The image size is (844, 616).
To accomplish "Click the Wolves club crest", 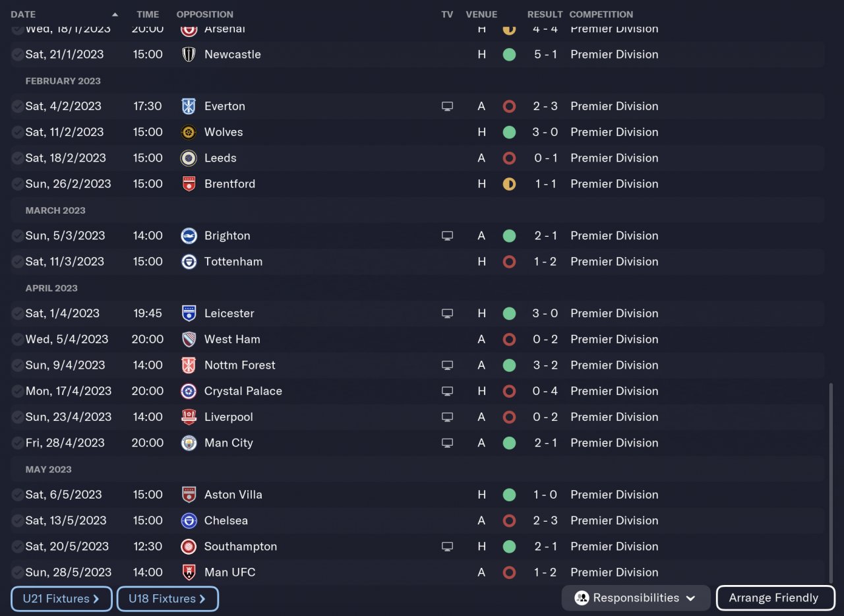I will point(189,132).
